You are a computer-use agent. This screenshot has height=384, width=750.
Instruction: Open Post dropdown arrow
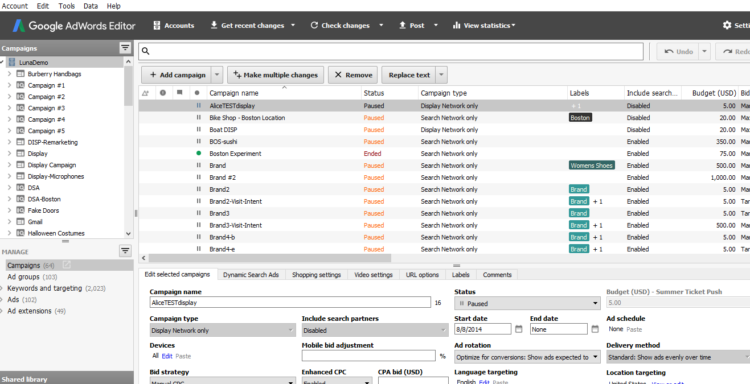[436, 25]
